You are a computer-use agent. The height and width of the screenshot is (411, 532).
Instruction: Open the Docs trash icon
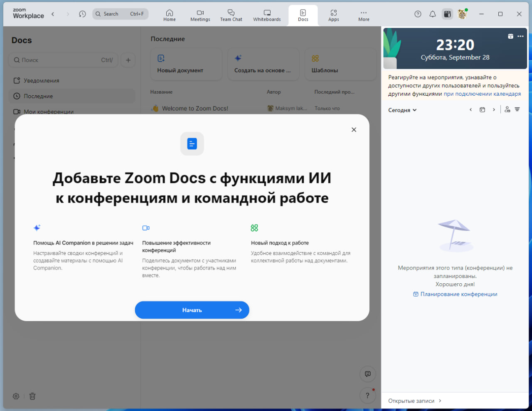32,396
